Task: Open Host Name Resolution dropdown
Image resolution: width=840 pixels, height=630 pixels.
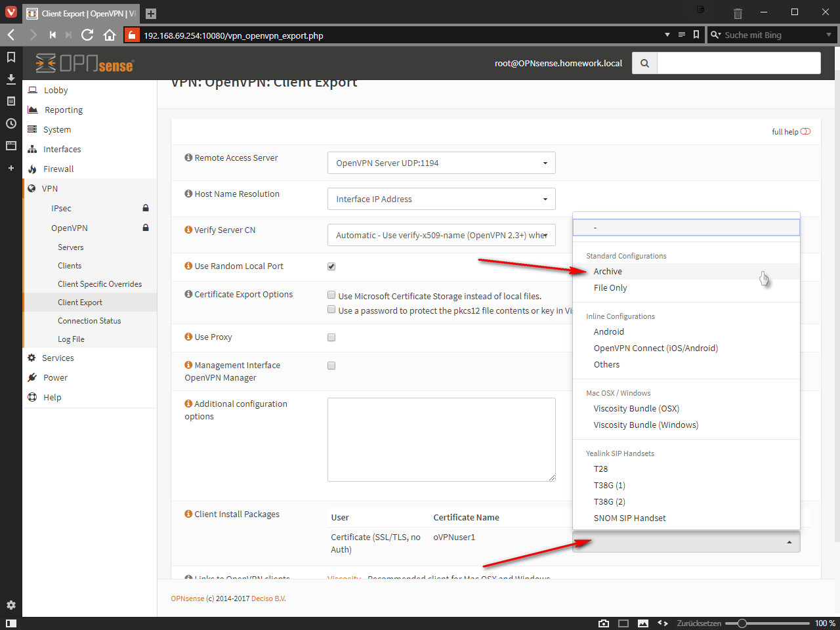Action: (442, 199)
